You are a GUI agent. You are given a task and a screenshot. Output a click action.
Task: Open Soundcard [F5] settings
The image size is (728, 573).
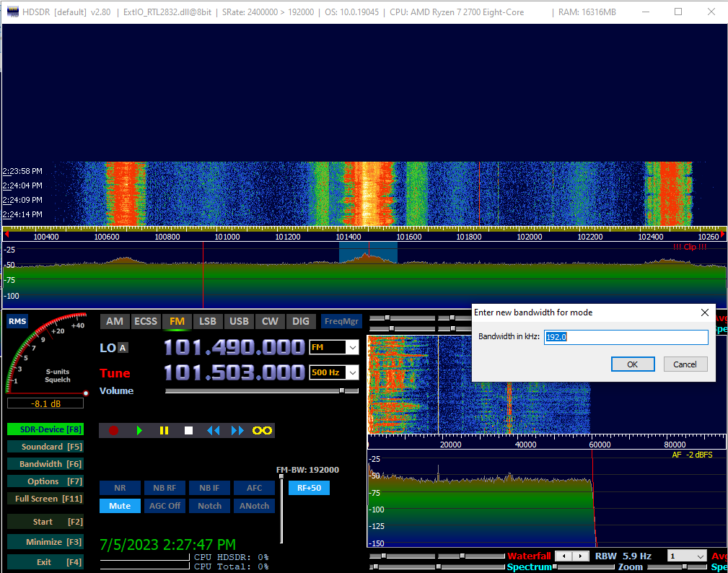point(45,447)
